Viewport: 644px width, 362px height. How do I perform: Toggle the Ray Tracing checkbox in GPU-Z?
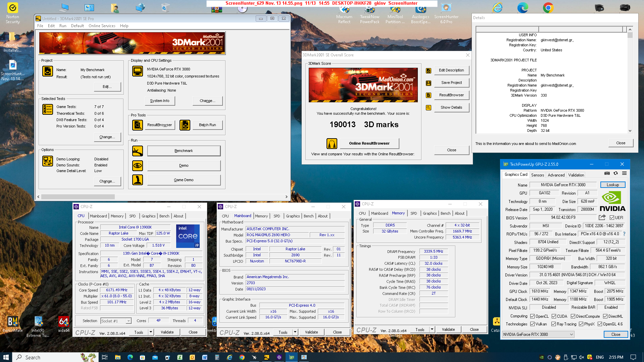(553, 324)
